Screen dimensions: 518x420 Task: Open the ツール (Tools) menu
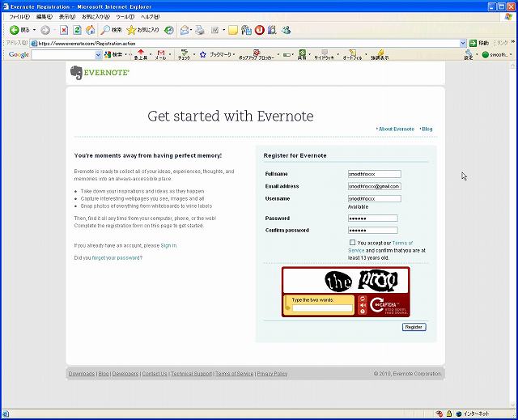click(125, 17)
